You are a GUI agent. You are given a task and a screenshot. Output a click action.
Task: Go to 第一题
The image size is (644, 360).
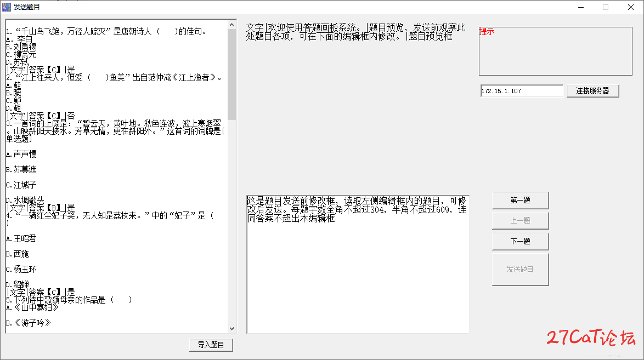[x=520, y=201]
